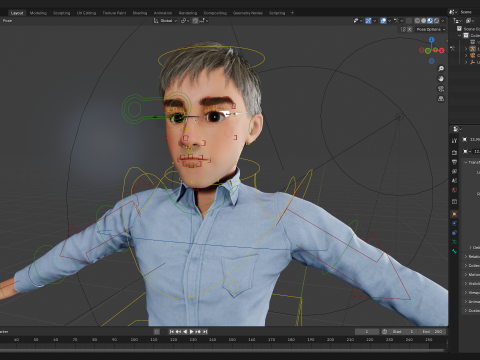
Task: Open the bone overlay options dropdown
Action: pyautogui.click(x=398, y=21)
